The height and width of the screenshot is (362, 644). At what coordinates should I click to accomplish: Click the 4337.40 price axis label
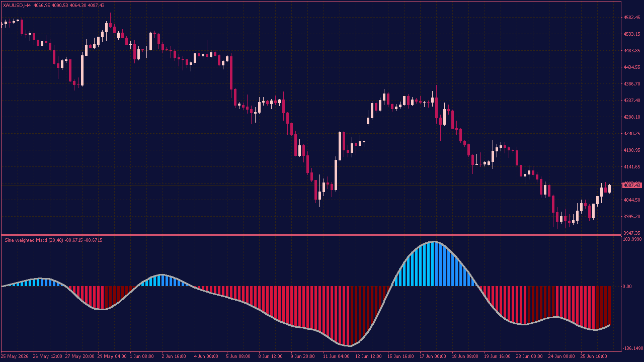coord(631,101)
